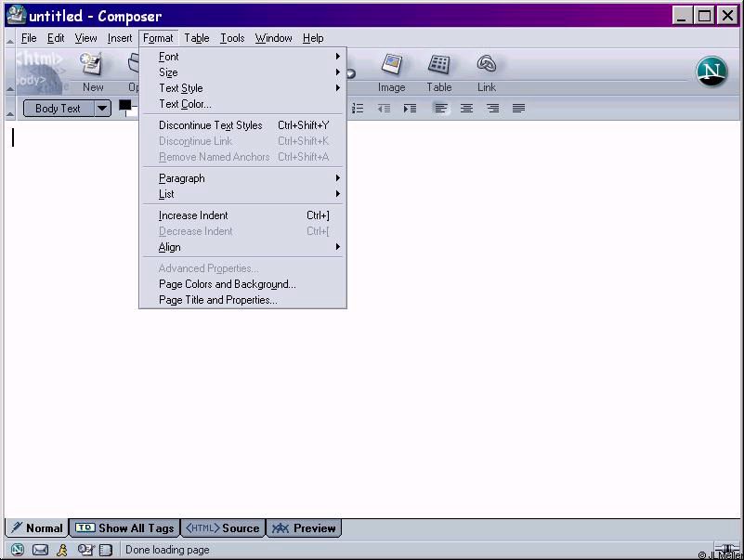Open the Table menu in menu bar
744x560 pixels.
click(196, 38)
